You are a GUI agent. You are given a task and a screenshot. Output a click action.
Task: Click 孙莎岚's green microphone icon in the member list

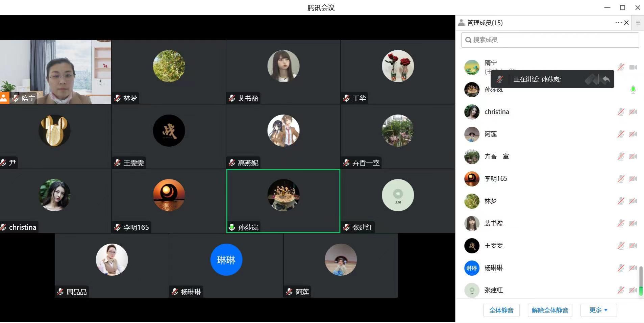pos(633,90)
